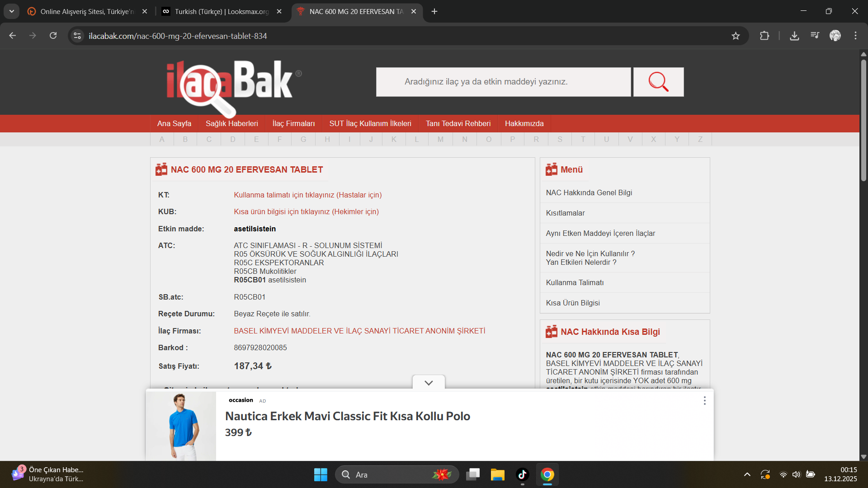
Task: Click the drug search input field
Action: (503, 82)
